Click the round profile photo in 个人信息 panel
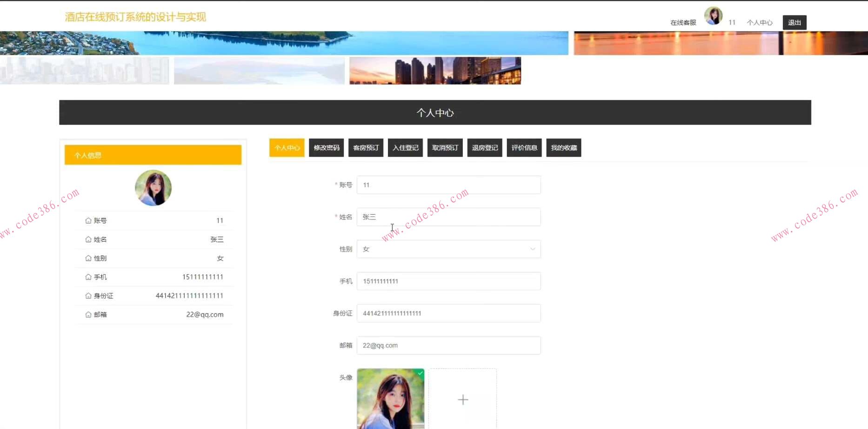 [153, 188]
